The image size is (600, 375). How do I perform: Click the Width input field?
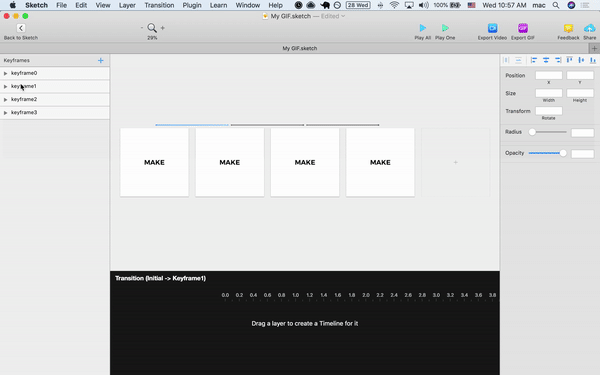pyautogui.click(x=548, y=93)
